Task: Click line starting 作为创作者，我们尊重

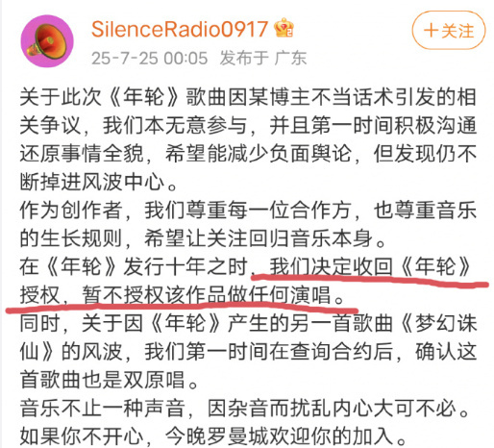Action: (248, 211)
